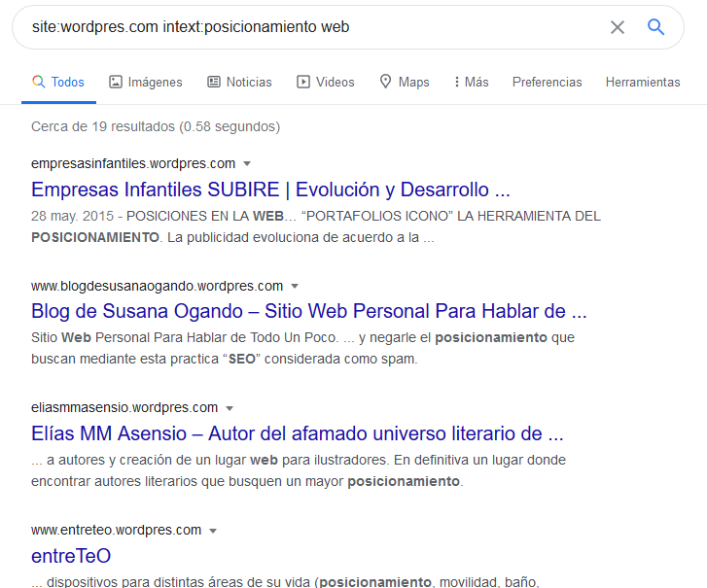Open dropdown arrow beside www.blogdesusanaogando.wordpres.com
The width and height of the screenshot is (707, 588).
(295, 287)
